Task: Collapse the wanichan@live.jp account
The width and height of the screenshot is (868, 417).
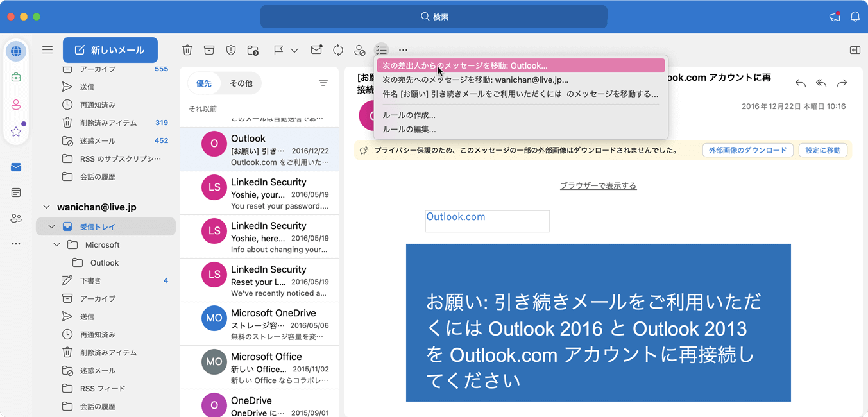Action: pos(46,207)
